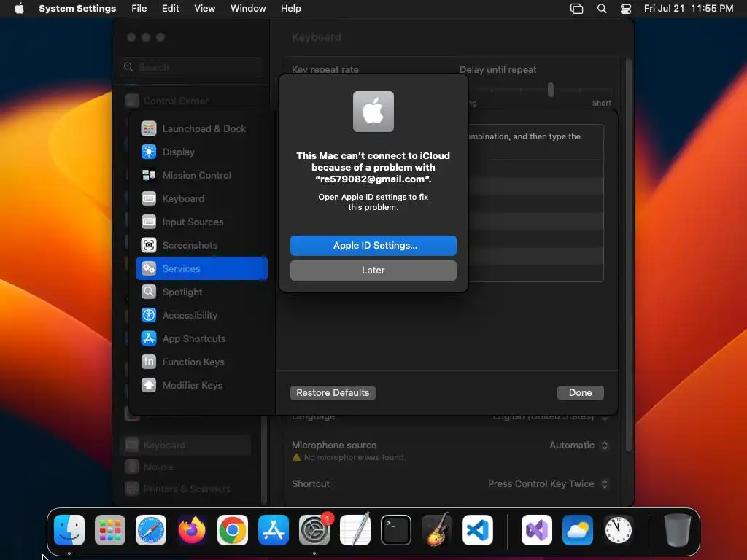The height and width of the screenshot is (560, 747).
Task: Select Modifier Keys category
Action: [x=202, y=385]
